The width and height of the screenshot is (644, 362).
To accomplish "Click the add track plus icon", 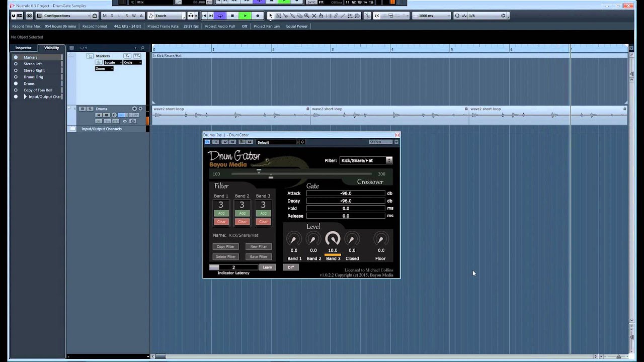I will point(136,48).
